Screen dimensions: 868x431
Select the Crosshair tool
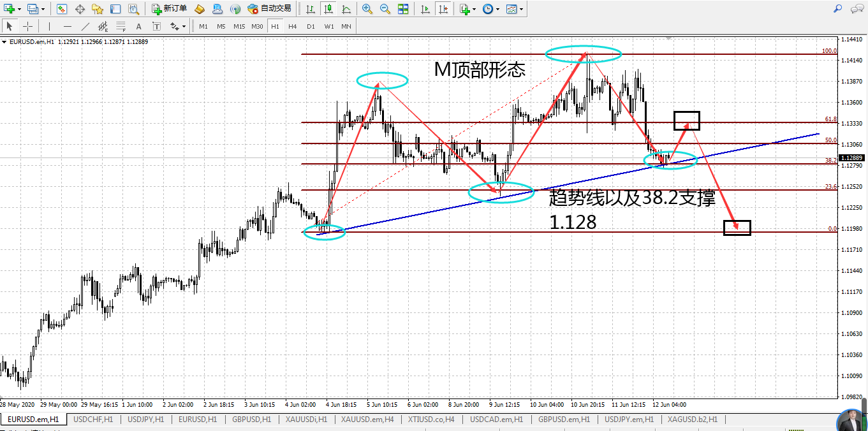tap(27, 26)
